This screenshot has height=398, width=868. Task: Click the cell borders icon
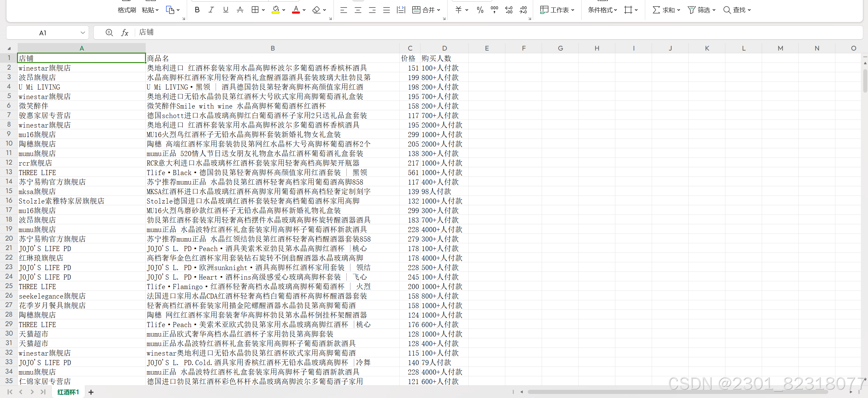[255, 10]
